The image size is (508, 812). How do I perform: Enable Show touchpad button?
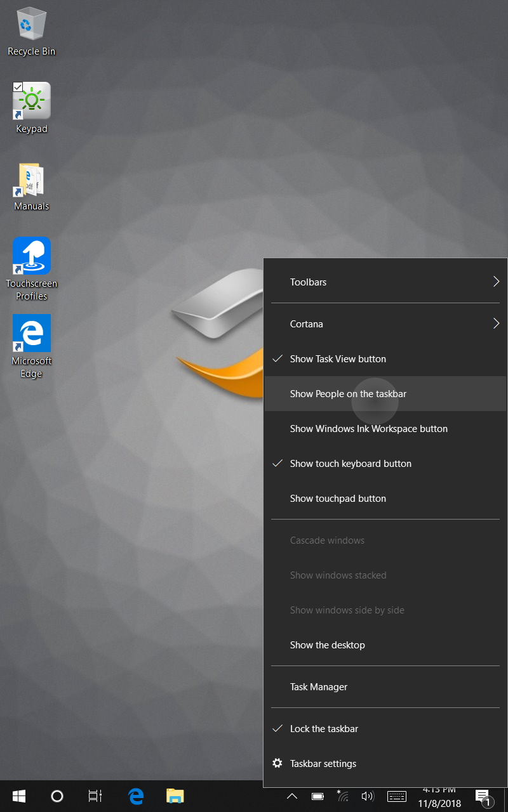point(338,498)
